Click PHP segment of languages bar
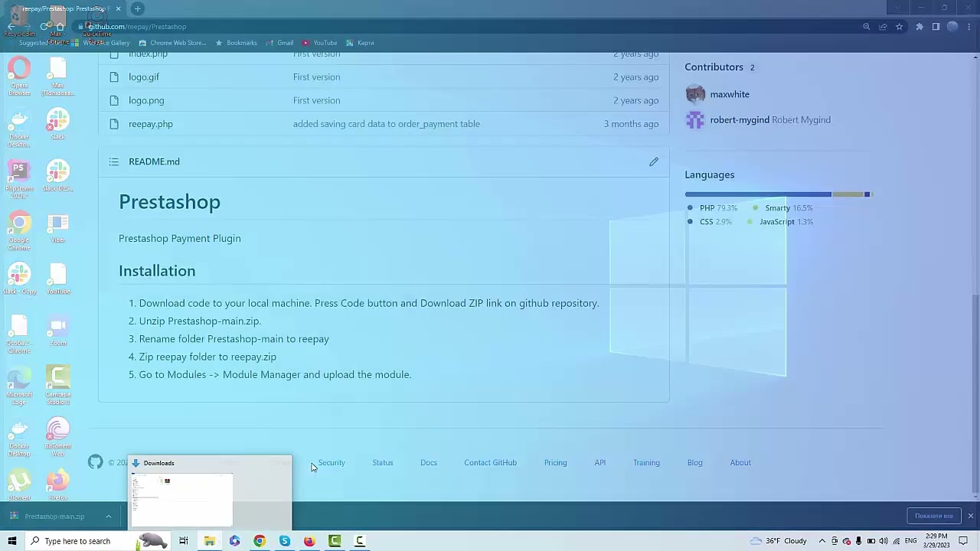The image size is (980, 551). [x=758, y=194]
